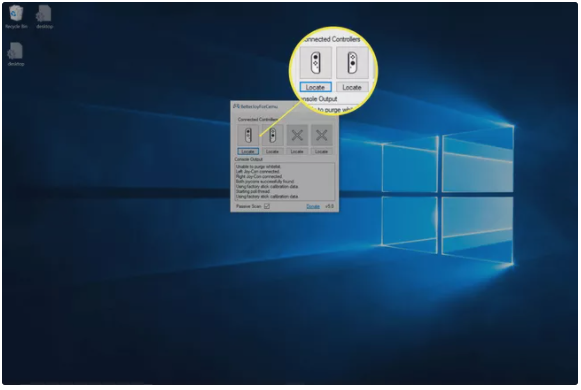This screenshot has height=390, width=581.
Task: Click second Locate button in magnified callout
Action: pos(352,87)
